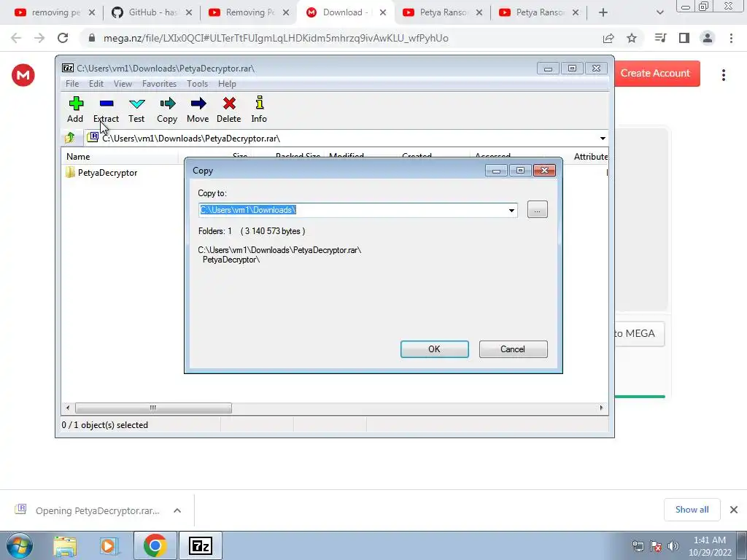Switch to 7-Zip in the taskbar

pos(201,545)
